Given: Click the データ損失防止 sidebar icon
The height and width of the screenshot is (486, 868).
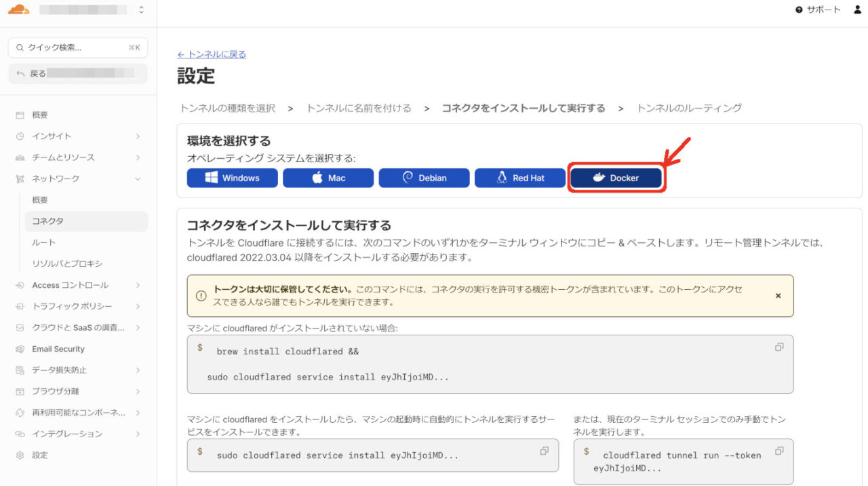Looking at the screenshot, I should coord(20,370).
